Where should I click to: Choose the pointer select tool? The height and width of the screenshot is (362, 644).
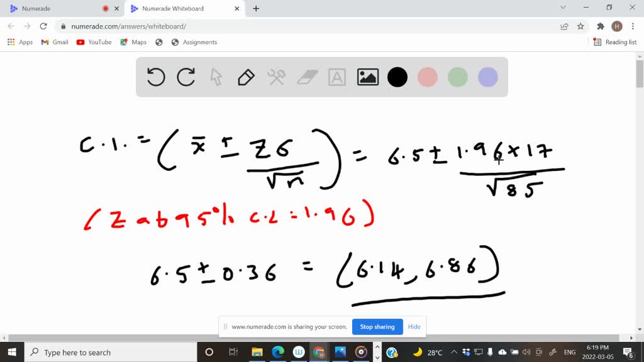click(216, 77)
